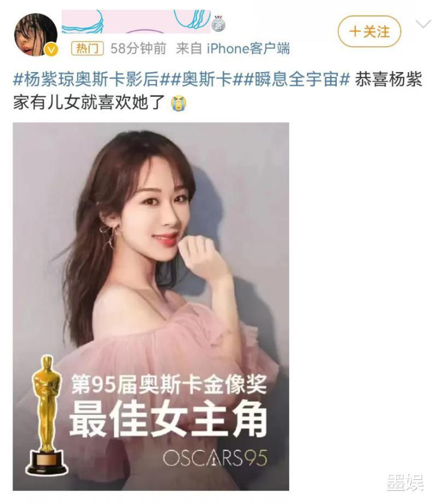Open the poster's profile avatar

coord(35,34)
